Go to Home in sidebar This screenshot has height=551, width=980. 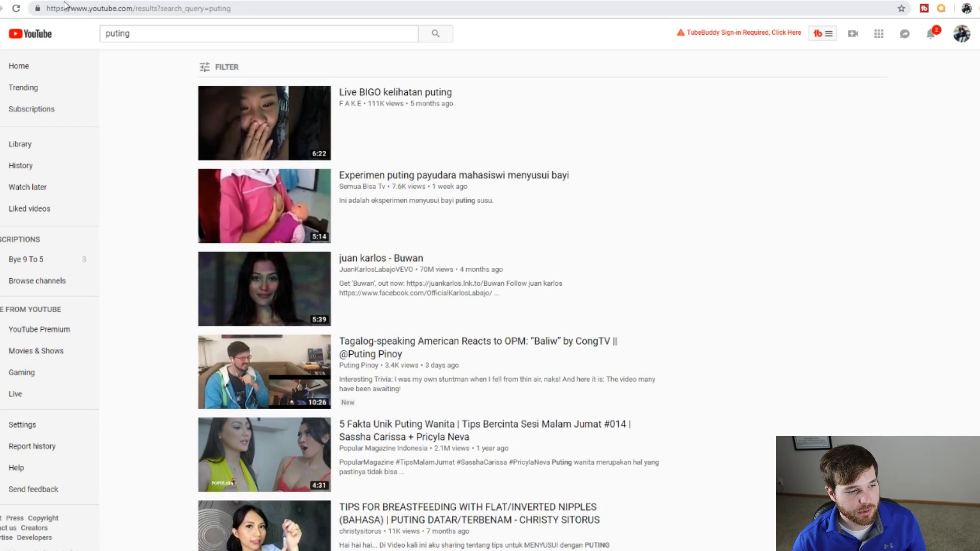pos(18,66)
